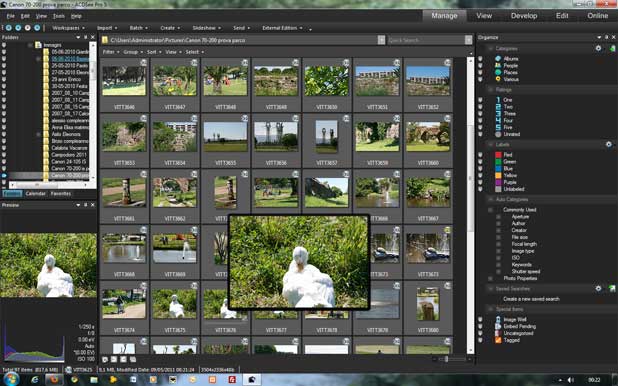Click the Uncategorized icon
Viewport: 618px width, 386px height.
[x=498, y=333]
